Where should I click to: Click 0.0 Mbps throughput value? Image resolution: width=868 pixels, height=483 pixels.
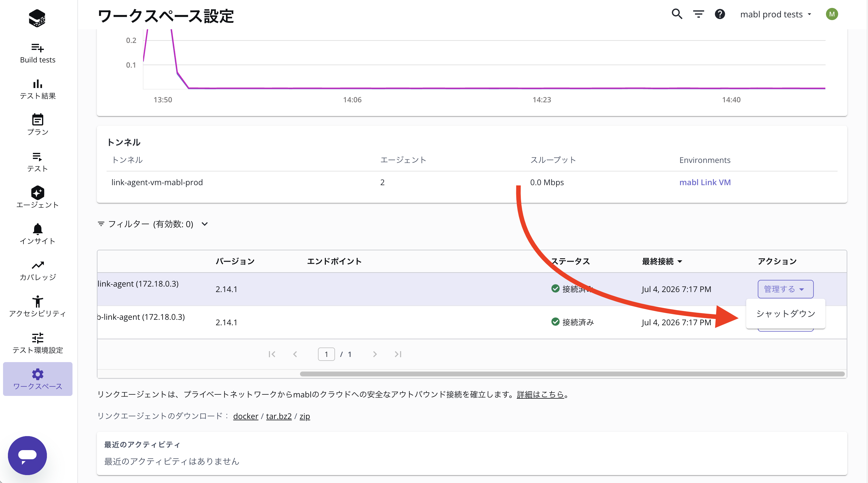tap(547, 182)
